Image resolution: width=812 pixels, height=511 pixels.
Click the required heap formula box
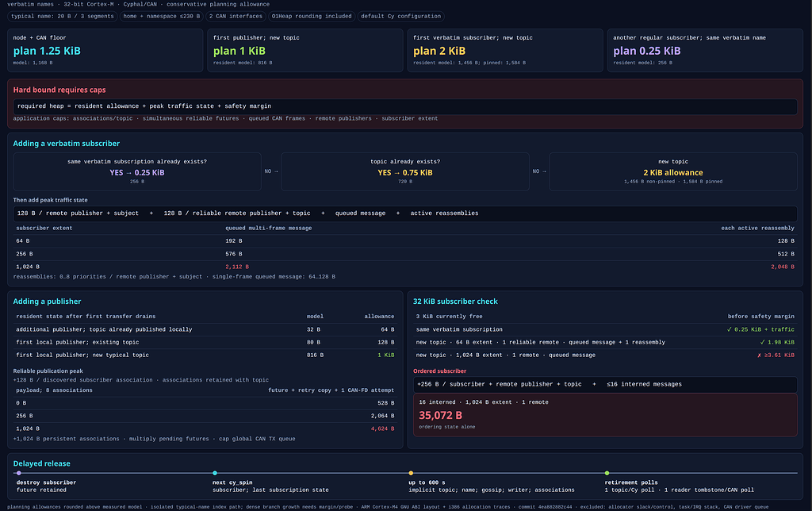[405, 106]
